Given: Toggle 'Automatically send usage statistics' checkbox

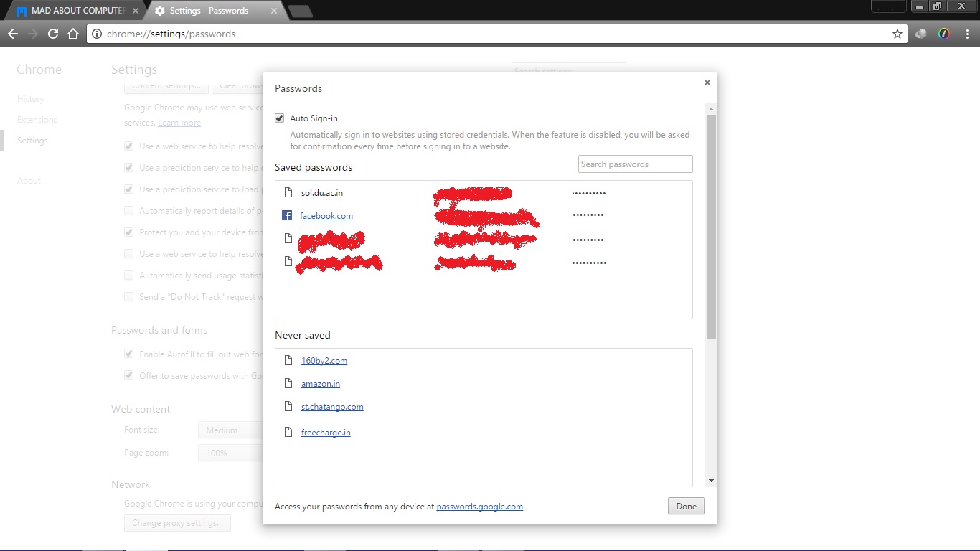Looking at the screenshot, I should (128, 275).
